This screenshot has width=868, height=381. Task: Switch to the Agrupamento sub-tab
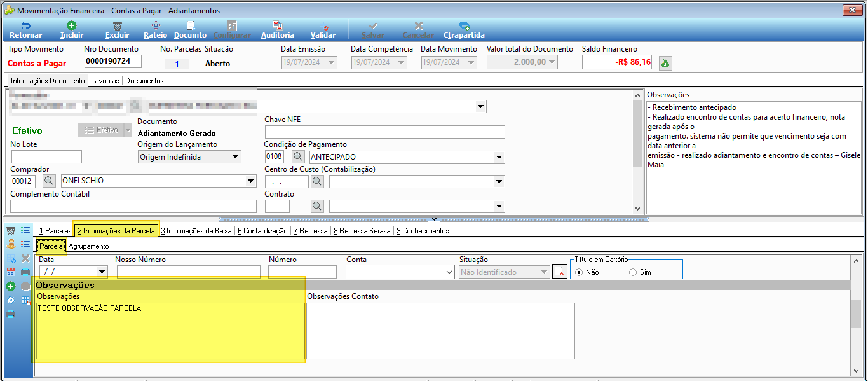pyautogui.click(x=88, y=246)
